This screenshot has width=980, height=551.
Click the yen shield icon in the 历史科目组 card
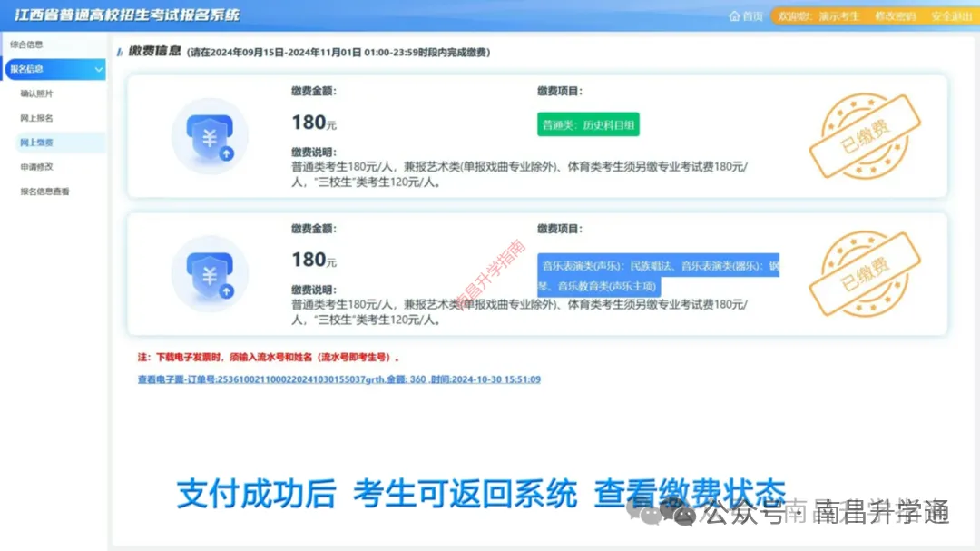pos(210,136)
